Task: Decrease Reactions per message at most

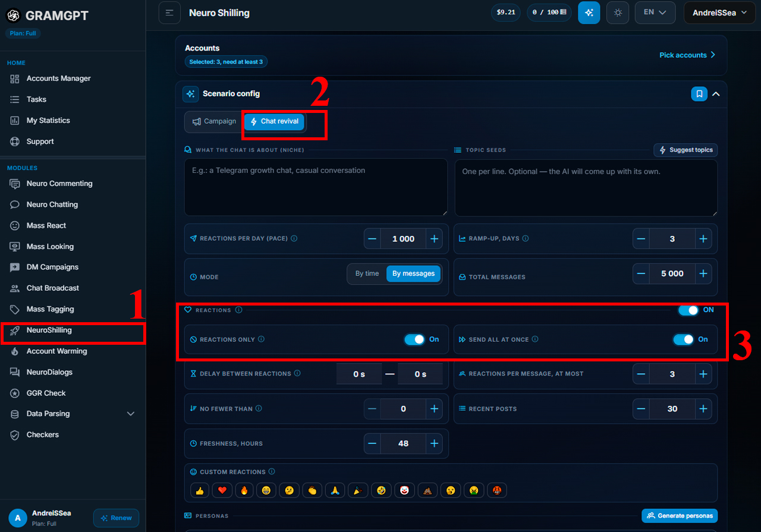Action: coord(641,374)
